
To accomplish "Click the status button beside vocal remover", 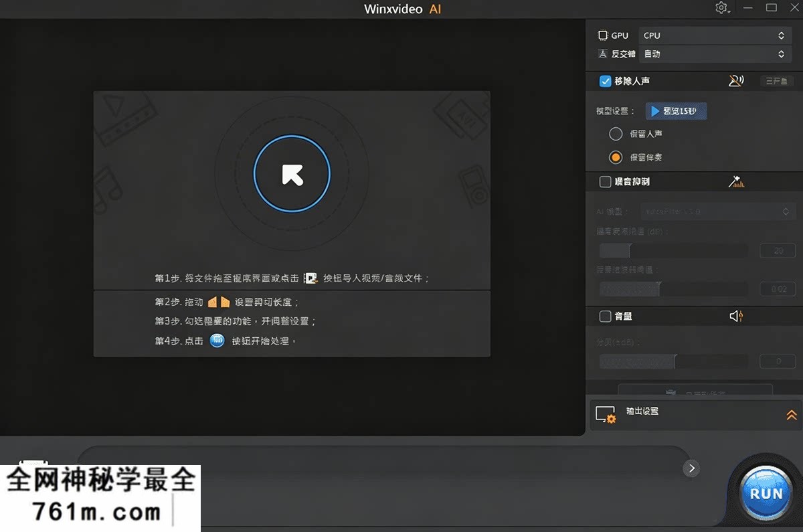I will point(776,81).
